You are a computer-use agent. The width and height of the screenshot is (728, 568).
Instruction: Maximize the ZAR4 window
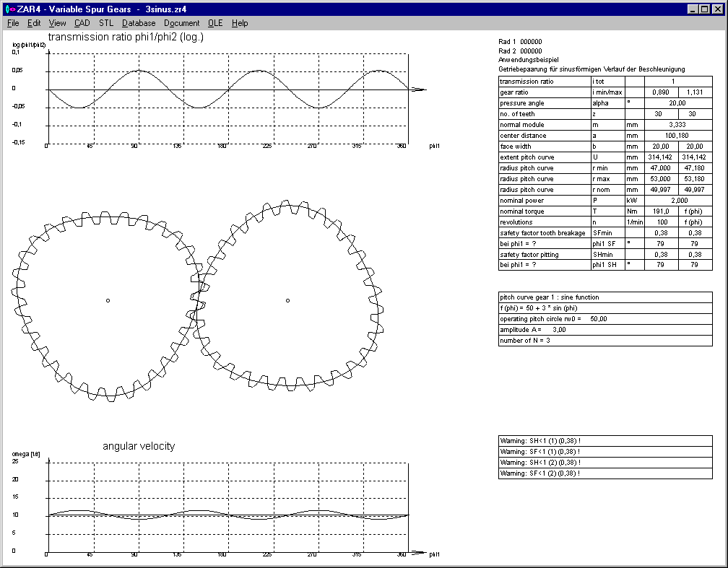[x=705, y=9]
